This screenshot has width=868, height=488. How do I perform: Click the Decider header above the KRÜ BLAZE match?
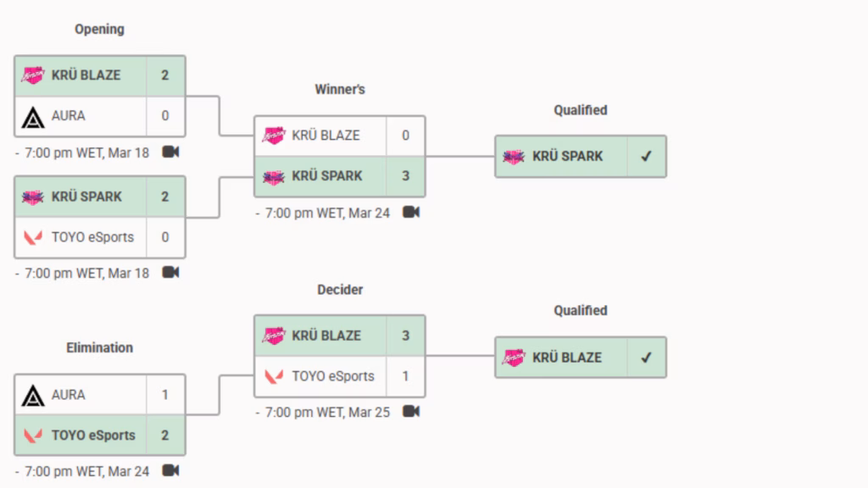(340, 289)
